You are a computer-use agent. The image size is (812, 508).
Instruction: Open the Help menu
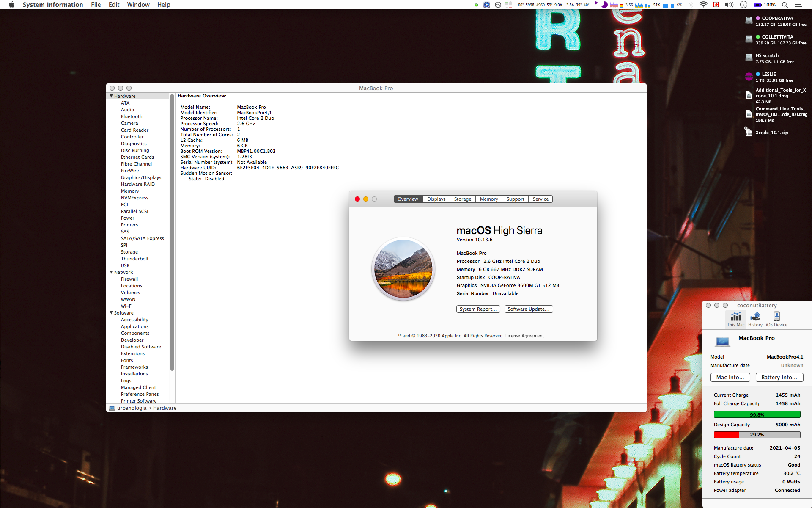pyautogui.click(x=164, y=5)
